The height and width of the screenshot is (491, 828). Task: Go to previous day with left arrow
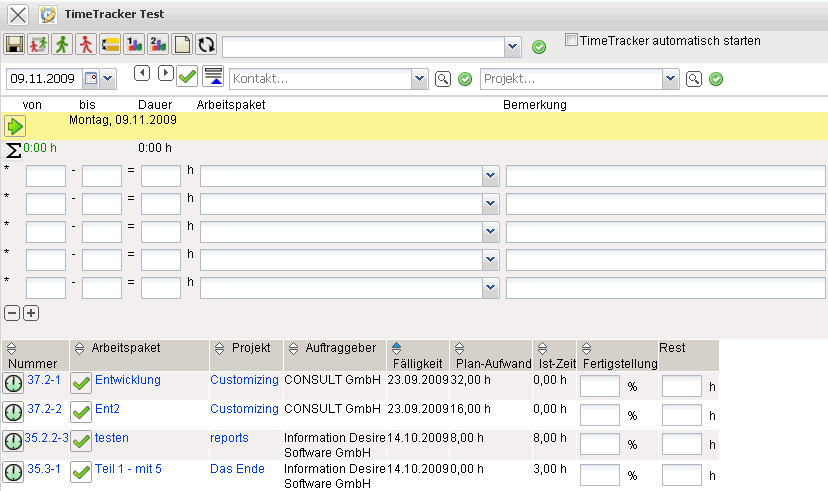[142, 73]
